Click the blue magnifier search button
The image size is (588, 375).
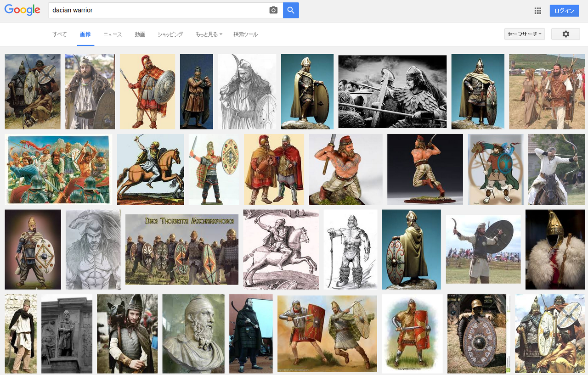[291, 10]
